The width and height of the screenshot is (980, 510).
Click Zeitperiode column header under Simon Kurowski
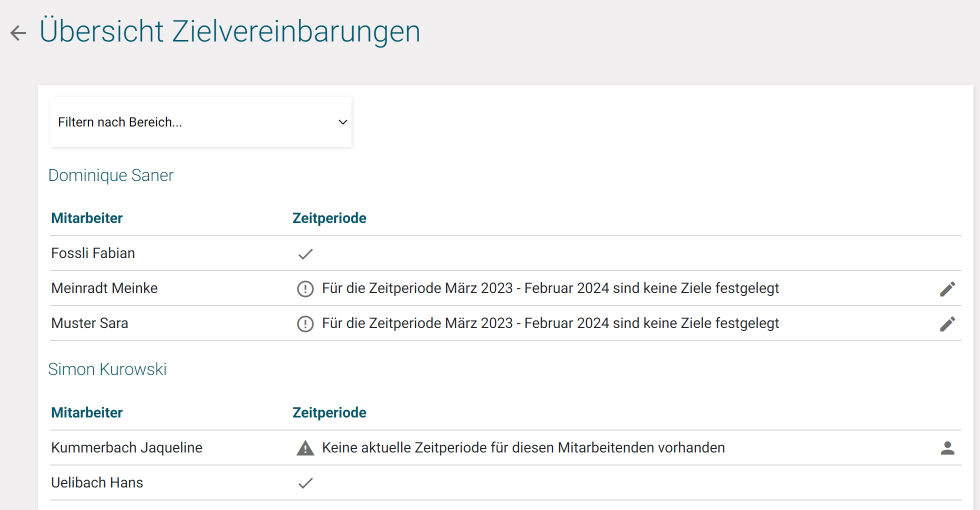coord(329,412)
